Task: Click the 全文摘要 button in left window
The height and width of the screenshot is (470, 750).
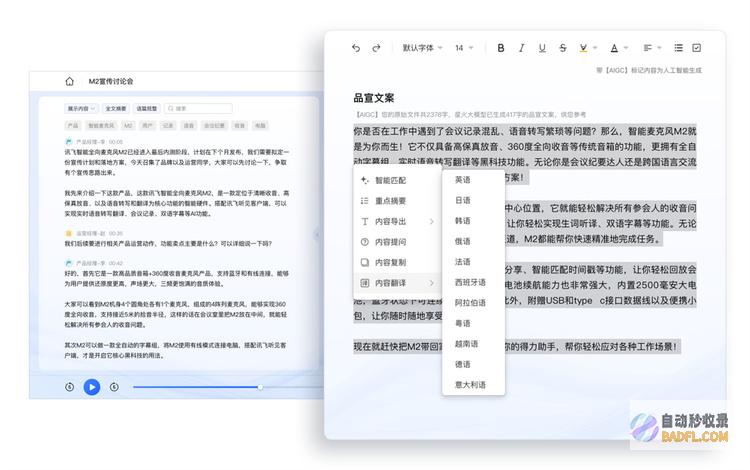Action: pos(116,109)
